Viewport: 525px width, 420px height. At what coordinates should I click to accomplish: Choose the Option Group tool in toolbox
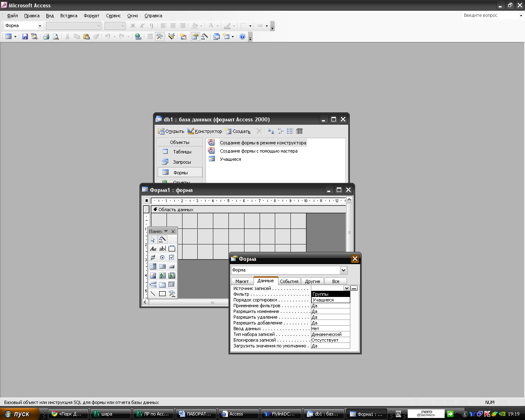(172, 249)
